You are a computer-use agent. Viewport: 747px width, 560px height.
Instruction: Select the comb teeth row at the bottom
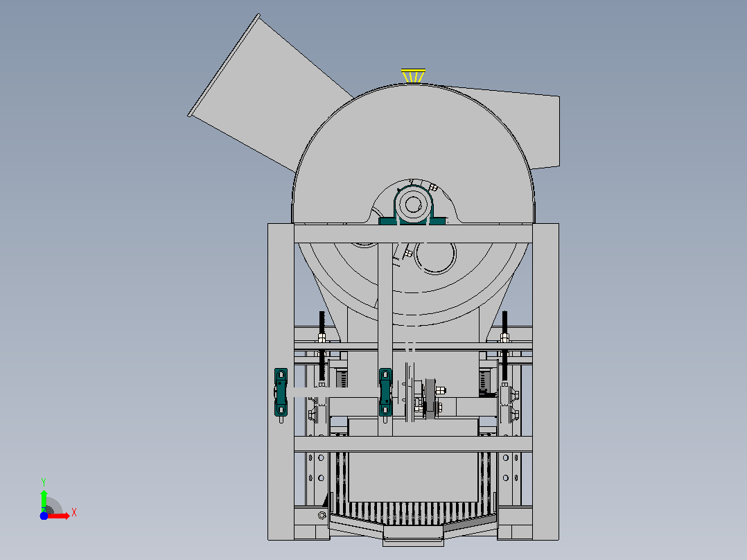[413, 514]
